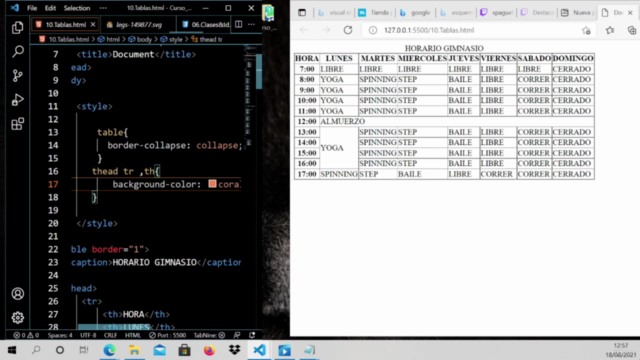
Task: Open the browser Collections icon
Action: click(x=631, y=30)
